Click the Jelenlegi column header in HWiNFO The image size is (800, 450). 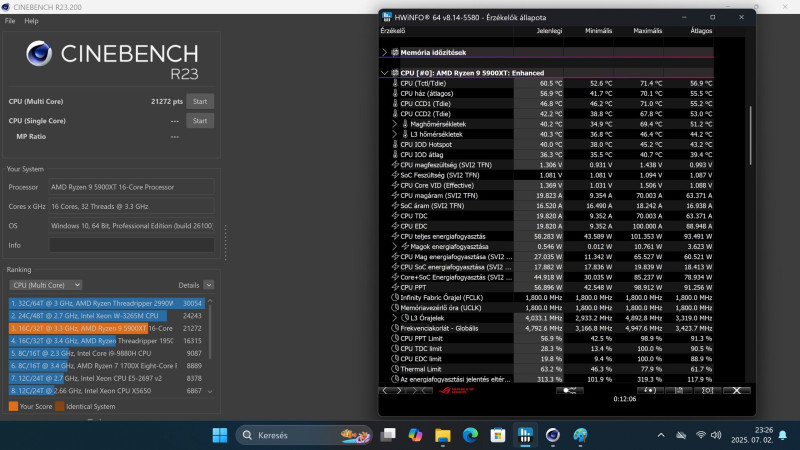pyautogui.click(x=549, y=31)
